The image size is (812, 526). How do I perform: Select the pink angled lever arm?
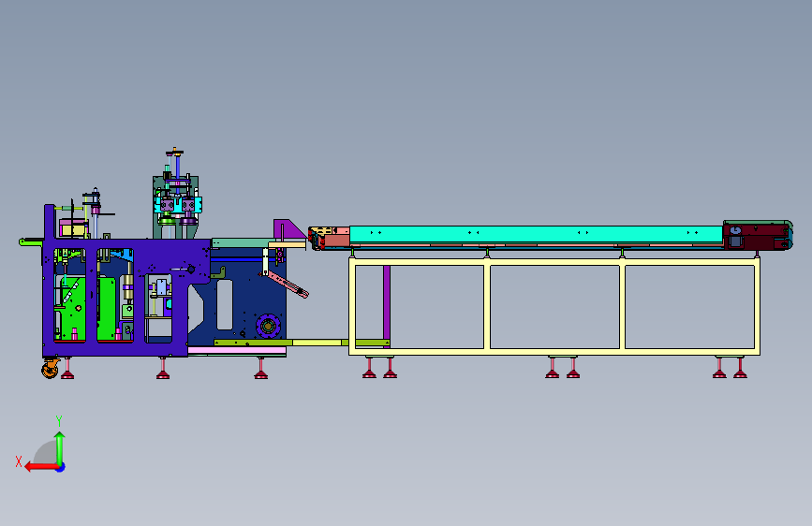[x=288, y=285]
